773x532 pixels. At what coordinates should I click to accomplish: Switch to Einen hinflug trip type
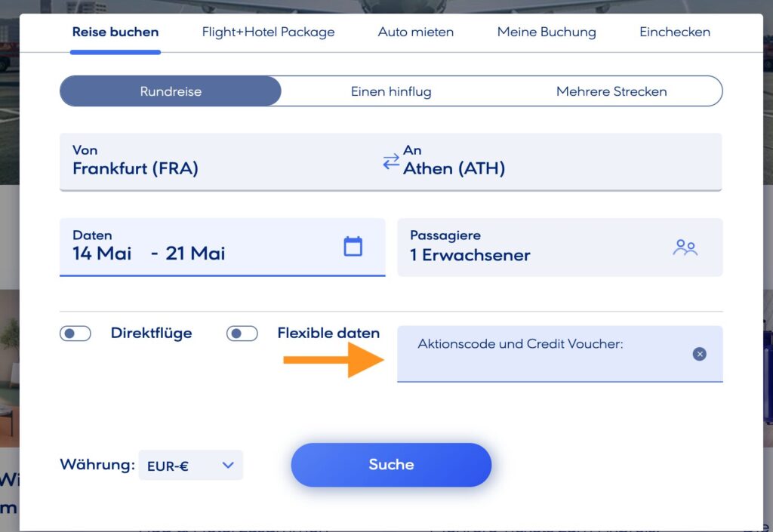390,91
